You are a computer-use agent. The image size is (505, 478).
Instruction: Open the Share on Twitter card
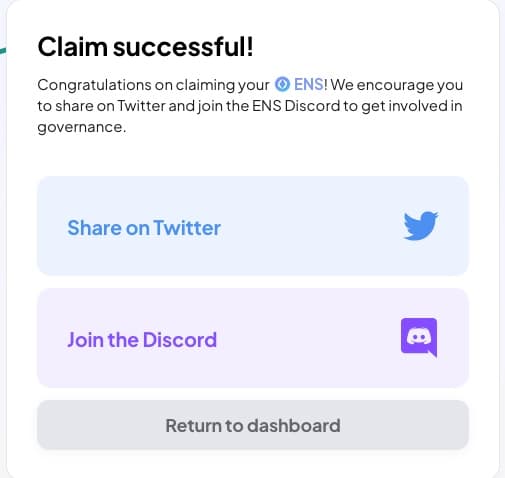click(x=253, y=226)
